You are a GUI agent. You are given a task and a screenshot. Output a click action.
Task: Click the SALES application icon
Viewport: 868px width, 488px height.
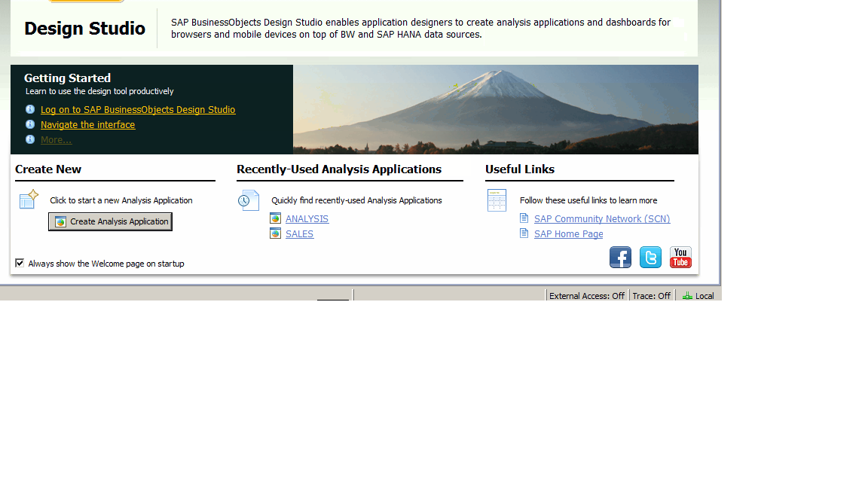pyautogui.click(x=275, y=233)
